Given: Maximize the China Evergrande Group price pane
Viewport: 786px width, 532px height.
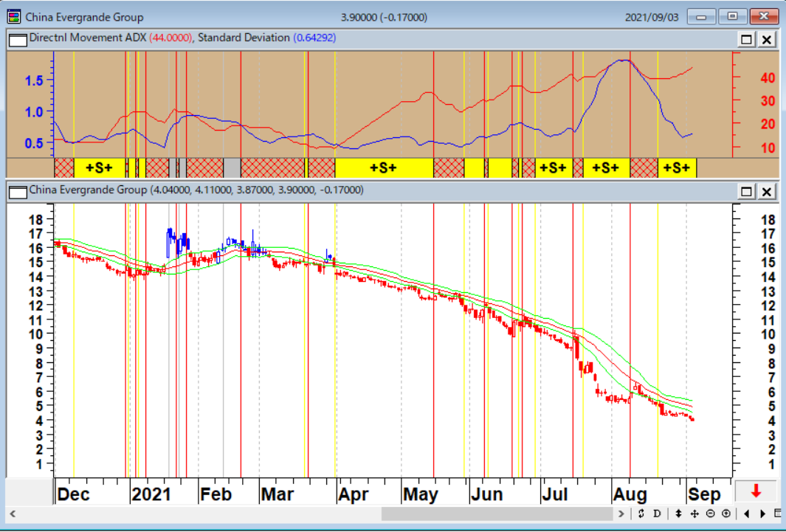Looking at the screenshot, I should click(x=747, y=191).
